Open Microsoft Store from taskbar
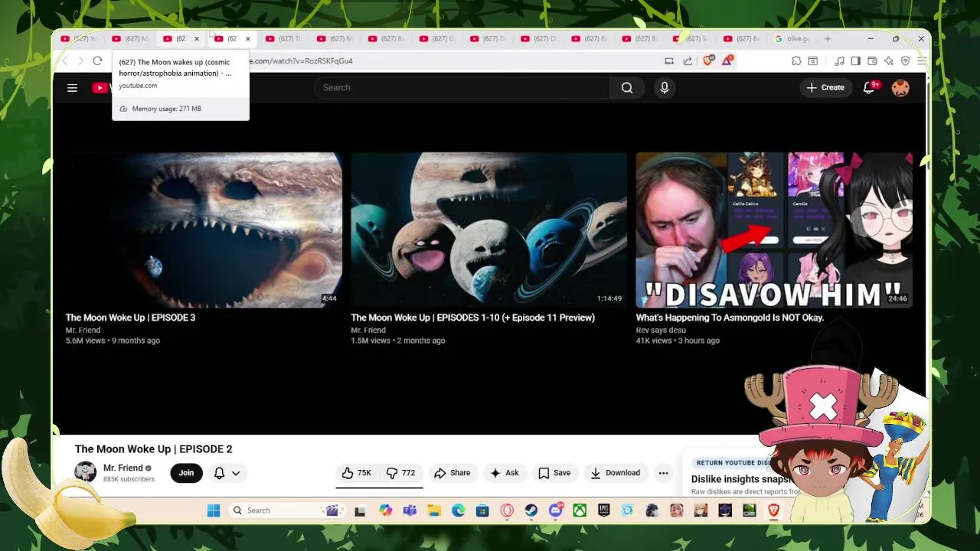Image resolution: width=980 pixels, height=551 pixels. (482, 510)
